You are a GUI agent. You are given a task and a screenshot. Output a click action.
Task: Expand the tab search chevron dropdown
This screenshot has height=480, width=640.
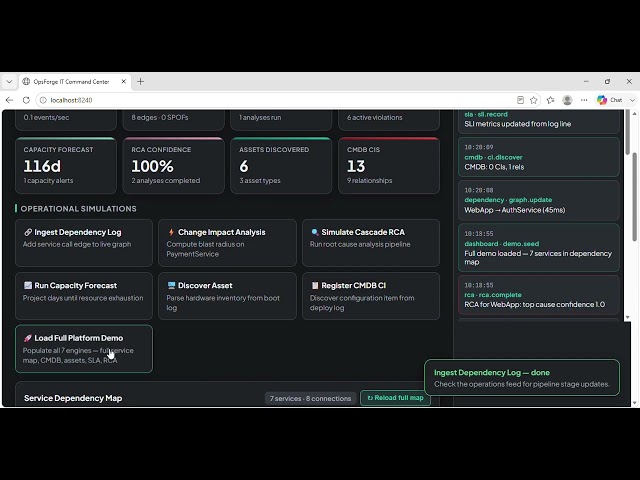(x=9, y=82)
